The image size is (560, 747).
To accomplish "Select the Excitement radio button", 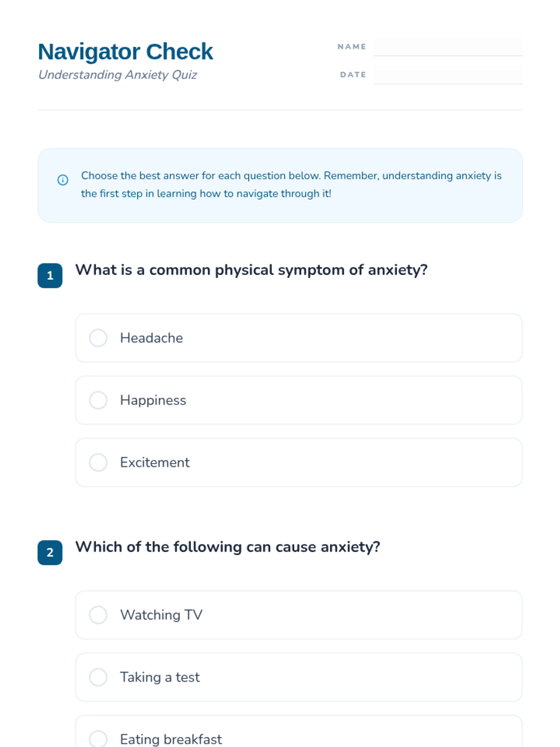I will [x=98, y=462].
